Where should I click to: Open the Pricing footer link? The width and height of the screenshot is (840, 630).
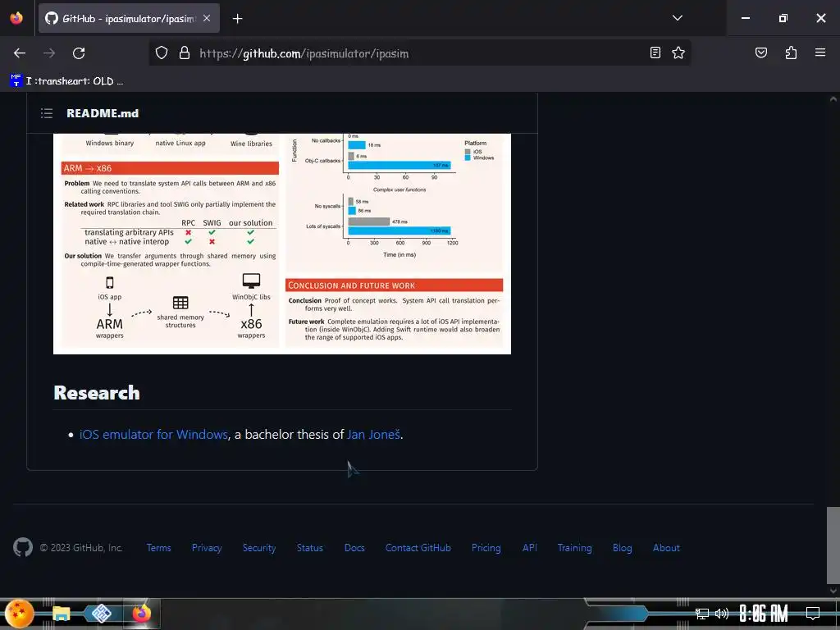tap(486, 548)
